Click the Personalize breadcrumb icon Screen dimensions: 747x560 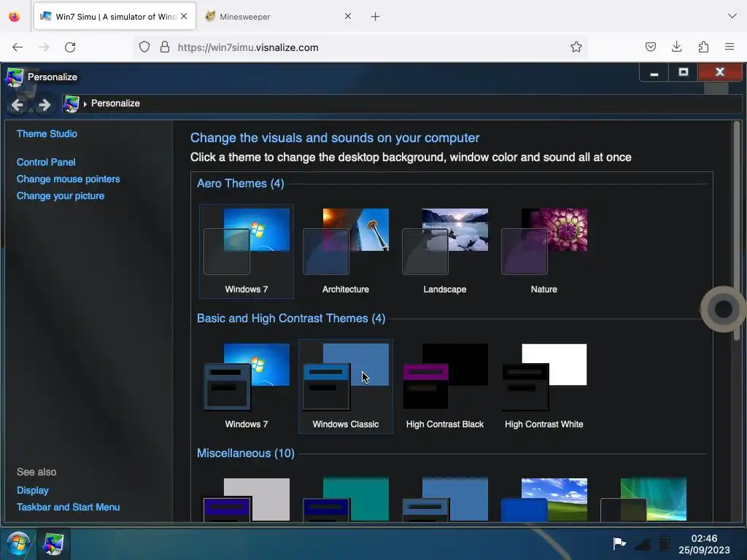click(x=71, y=104)
